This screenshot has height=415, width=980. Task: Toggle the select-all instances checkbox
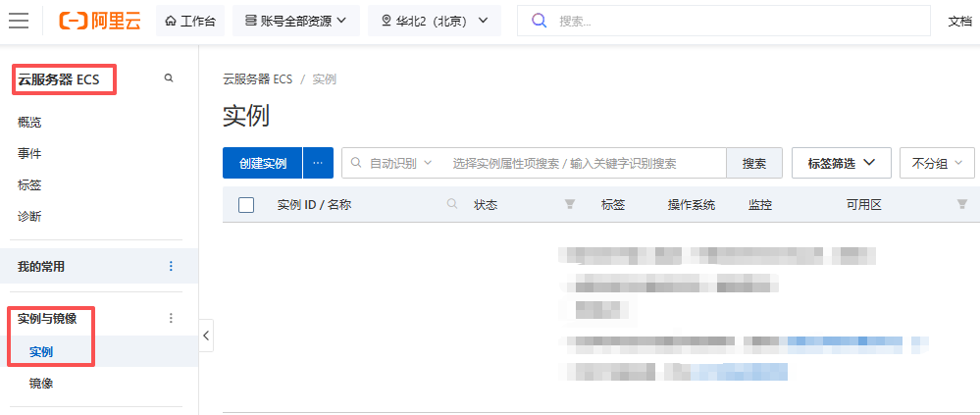coord(246,205)
